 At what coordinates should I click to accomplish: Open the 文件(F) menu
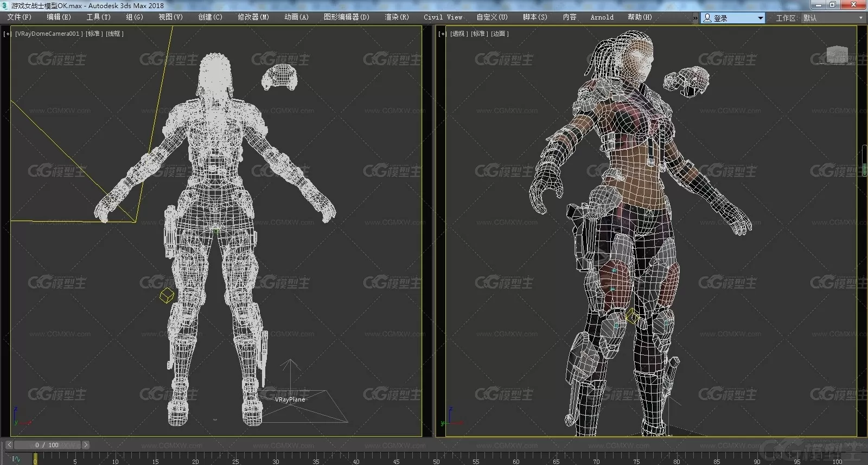pyautogui.click(x=20, y=17)
